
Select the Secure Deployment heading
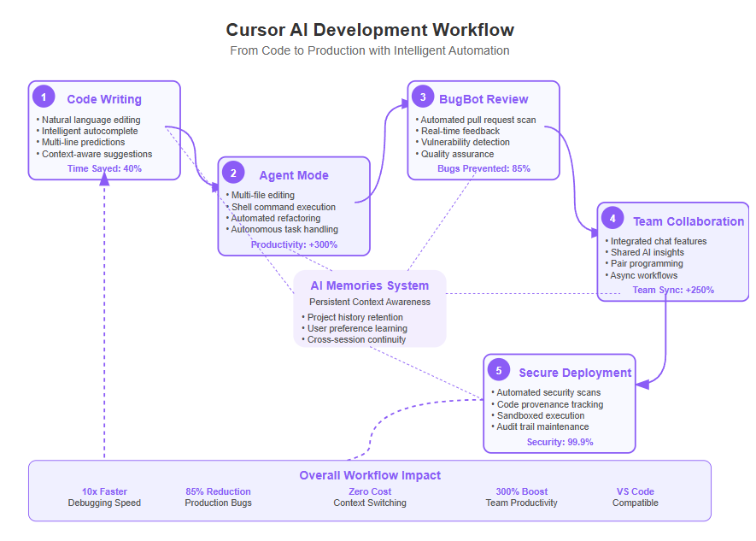click(x=575, y=373)
